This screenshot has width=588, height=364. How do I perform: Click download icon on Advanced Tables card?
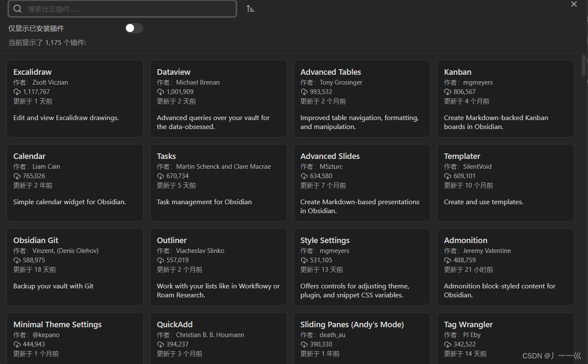304,92
